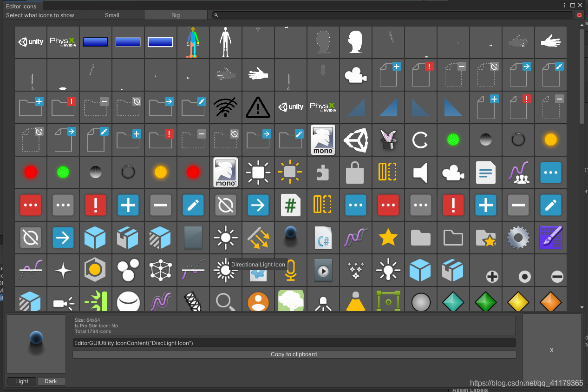The width and height of the screenshot is (588, 392).
Task: Pick the circle with center dot icon
Action: coord(524,277)
